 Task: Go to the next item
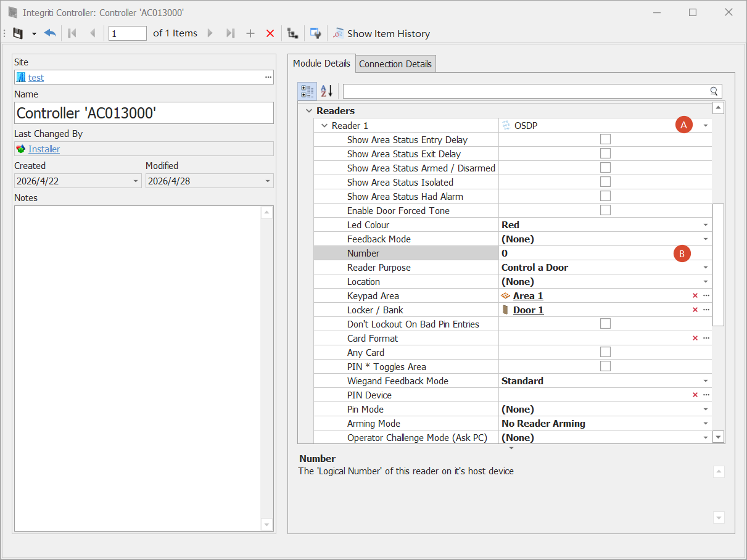pos(210,33)
